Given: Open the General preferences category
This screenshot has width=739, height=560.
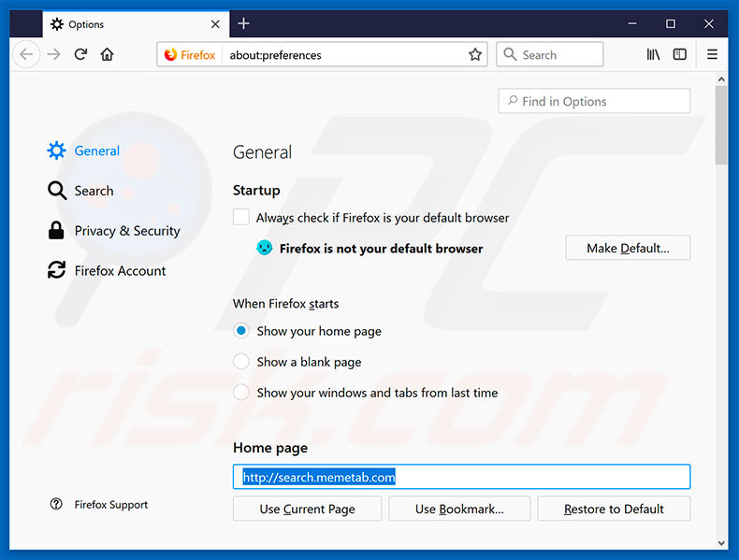Looking at the screenshot, I should (x=83, y=151).
